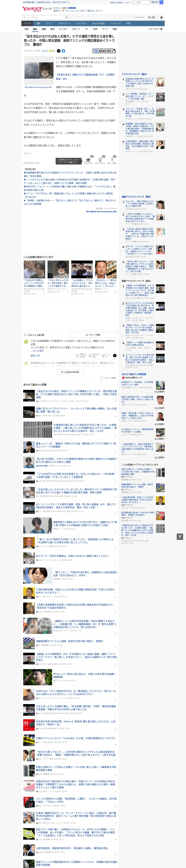Open the settings gear icon
The height and width of the screenshot is (868, 186).
point(161,18)
